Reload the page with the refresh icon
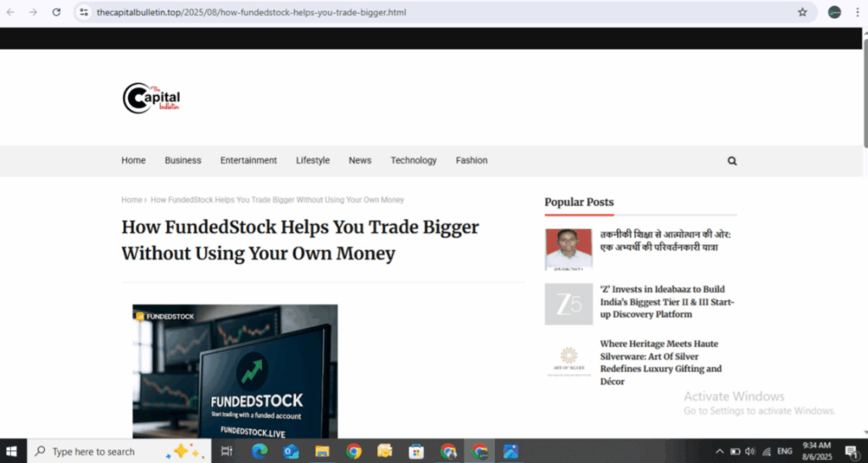 coord(56,12)
